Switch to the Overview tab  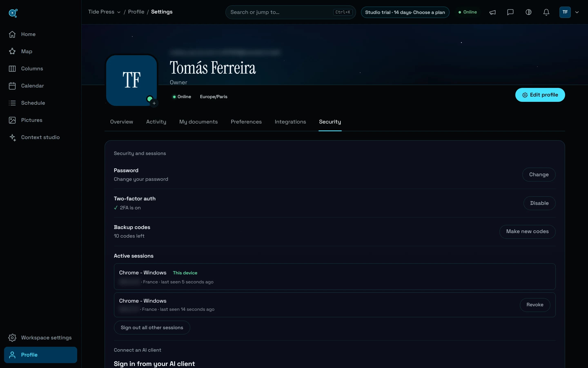pyautogui.click(x=121, y=122)
